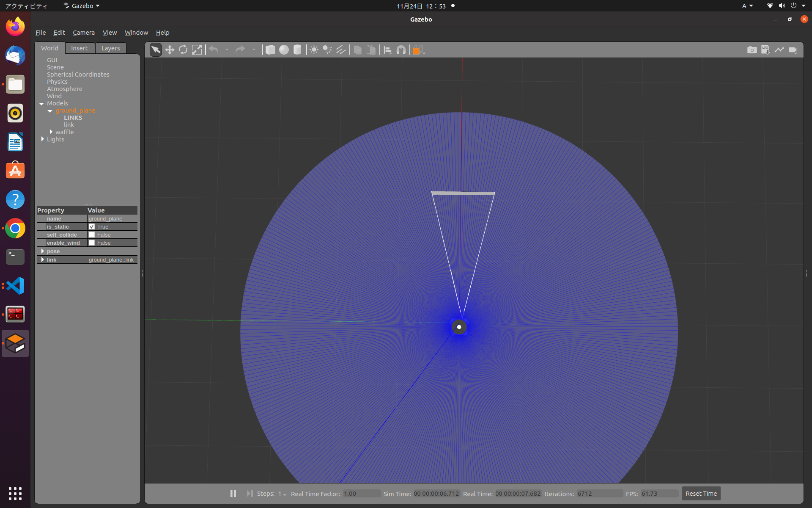812x508 pixels.
Task: Insert a box shape
Action: [x=270, y=50]
